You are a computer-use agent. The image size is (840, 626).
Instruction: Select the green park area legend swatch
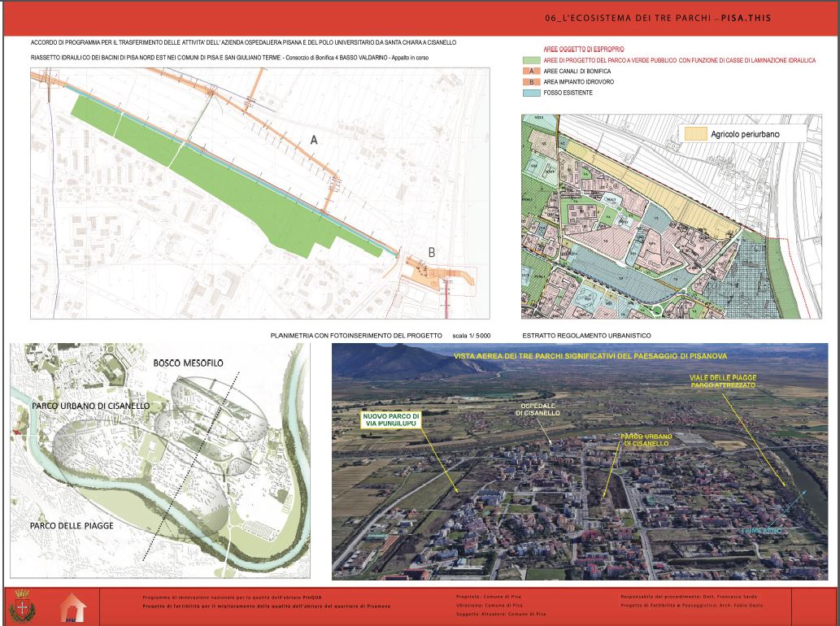pos(530,60)
